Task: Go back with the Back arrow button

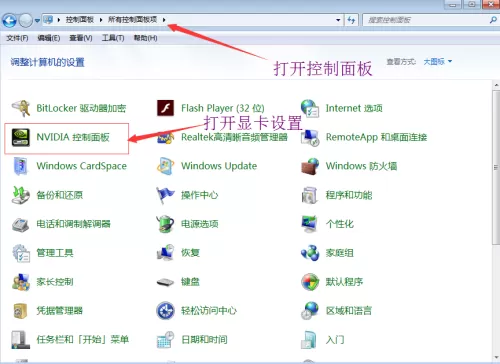Action: pos(9,21)
